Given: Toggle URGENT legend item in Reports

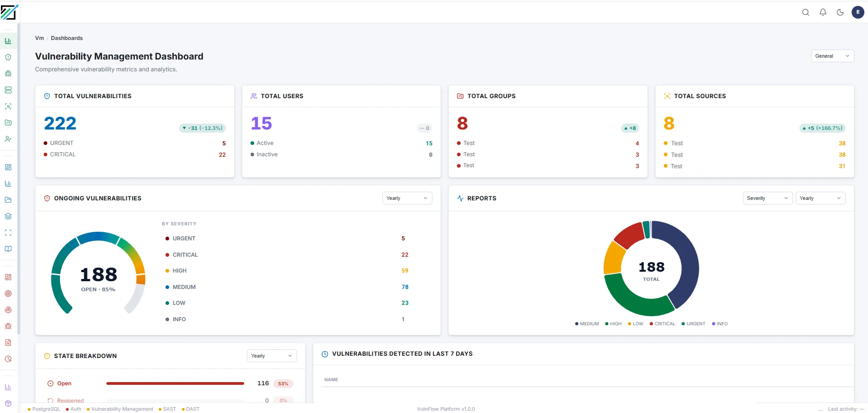Looking at the screenshot, I should [693, 324].
